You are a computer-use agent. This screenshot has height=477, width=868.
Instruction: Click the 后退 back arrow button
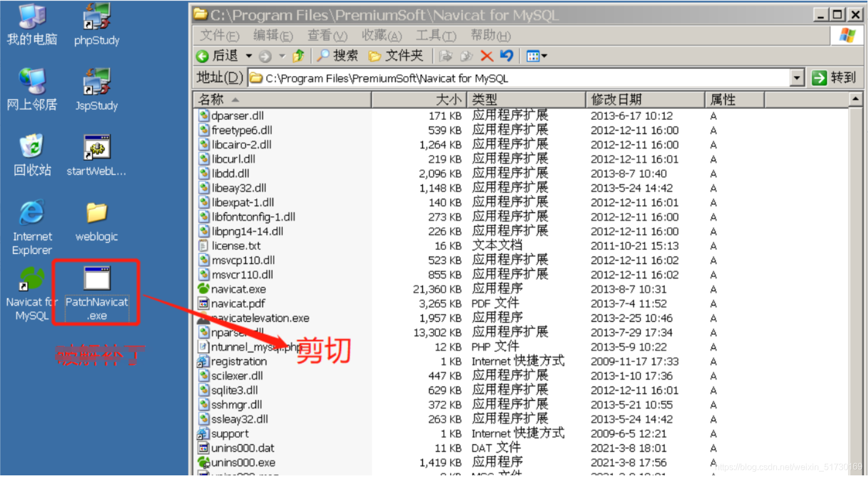tap(217, 56)
